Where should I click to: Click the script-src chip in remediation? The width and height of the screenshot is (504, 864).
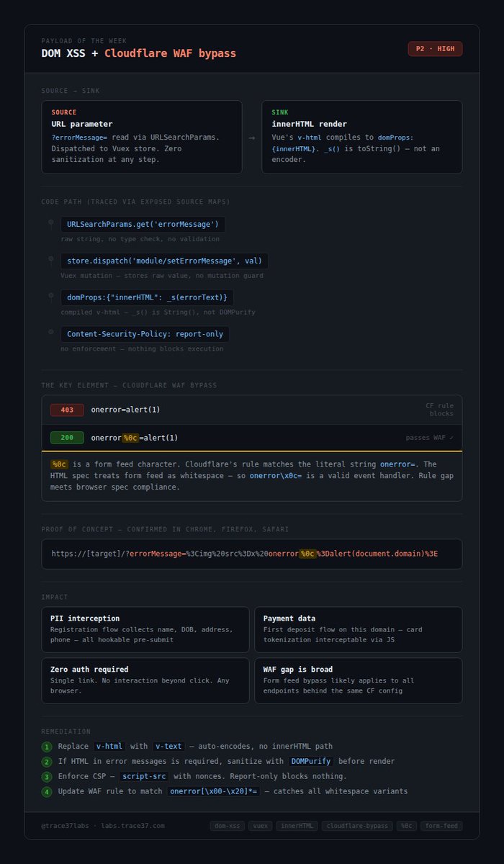tap(144, 776)
